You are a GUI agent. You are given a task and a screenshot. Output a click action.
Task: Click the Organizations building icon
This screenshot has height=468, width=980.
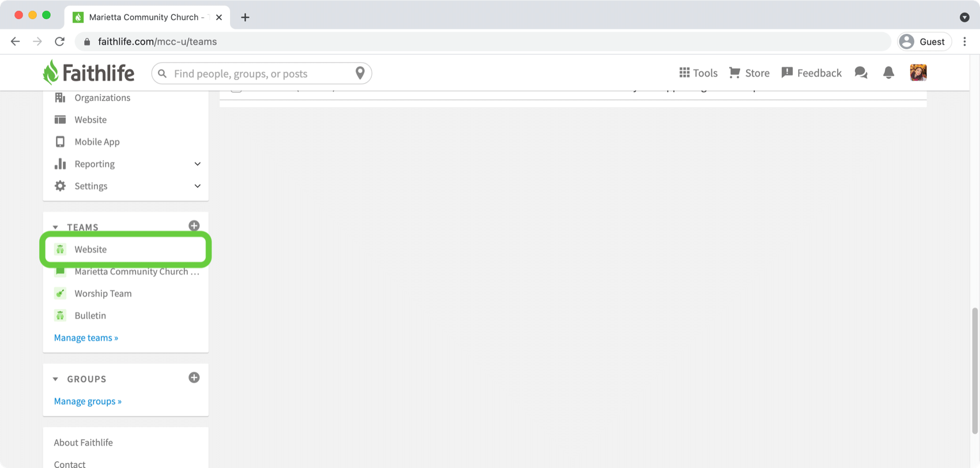(x=60, y=97)
